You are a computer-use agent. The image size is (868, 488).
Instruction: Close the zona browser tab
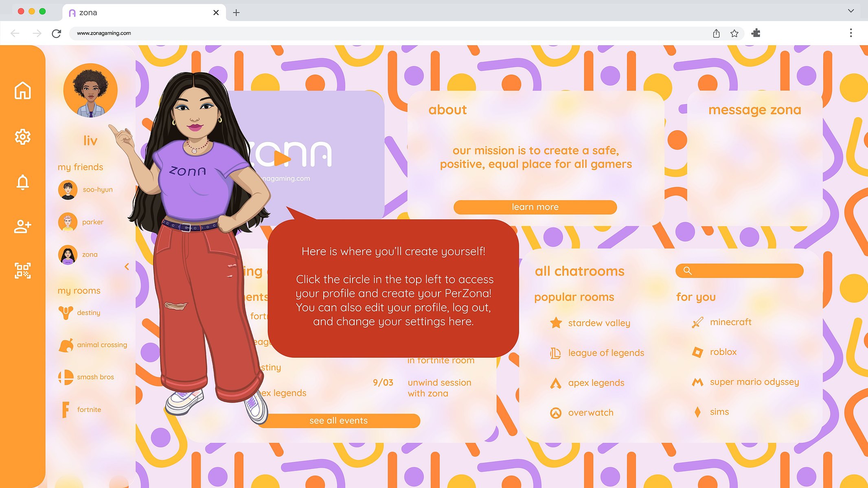click(216, 13)
